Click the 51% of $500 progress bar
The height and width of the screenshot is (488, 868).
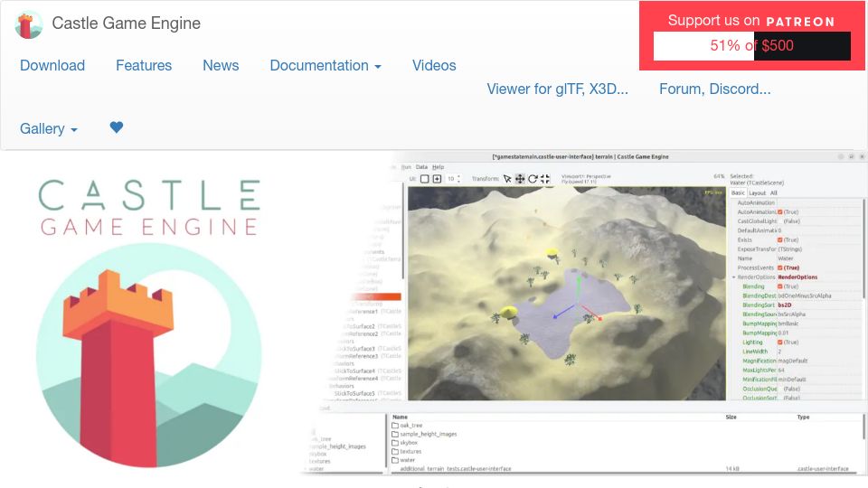pyautogui.click(x=751, y=45)
